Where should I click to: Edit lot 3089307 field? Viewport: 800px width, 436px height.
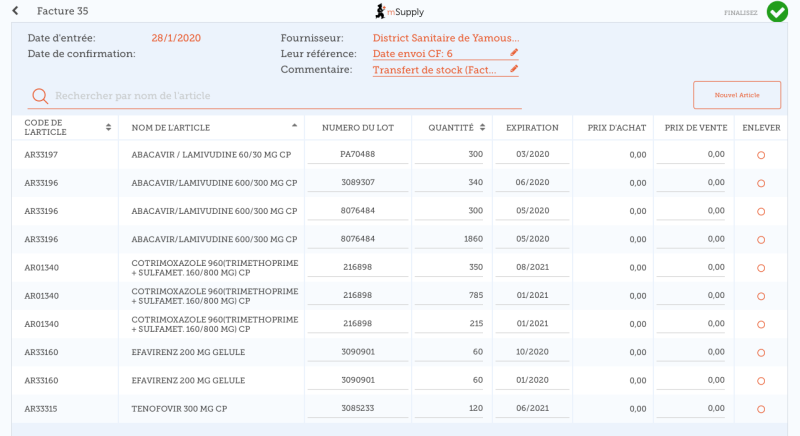click(x=358, y=183)
